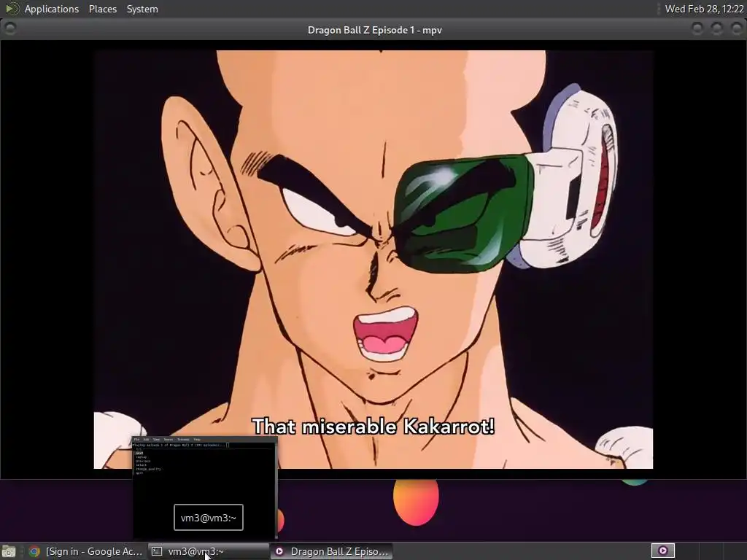This screenshot has height=560, width=747.
Task: Click the purple mpv tray icon in bottom panel
Action: tap(662, 551)
